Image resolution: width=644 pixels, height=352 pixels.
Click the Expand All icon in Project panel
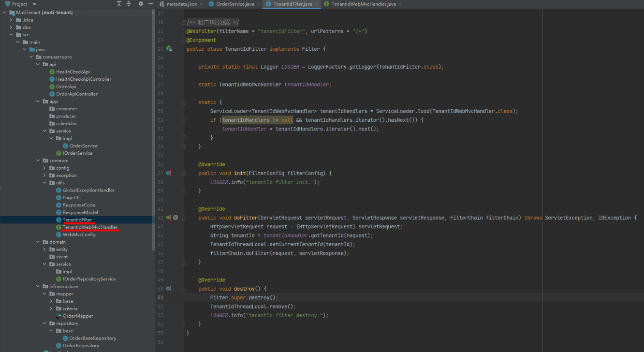coord(119,4)
